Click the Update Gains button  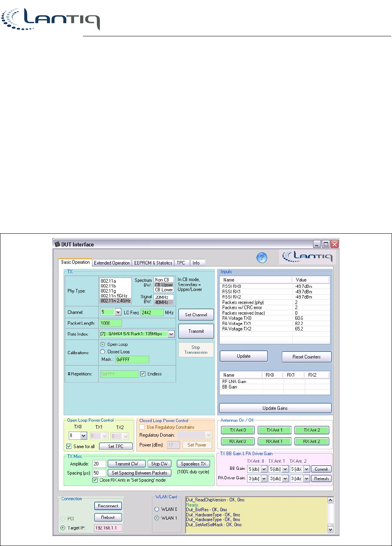(275, 408)
